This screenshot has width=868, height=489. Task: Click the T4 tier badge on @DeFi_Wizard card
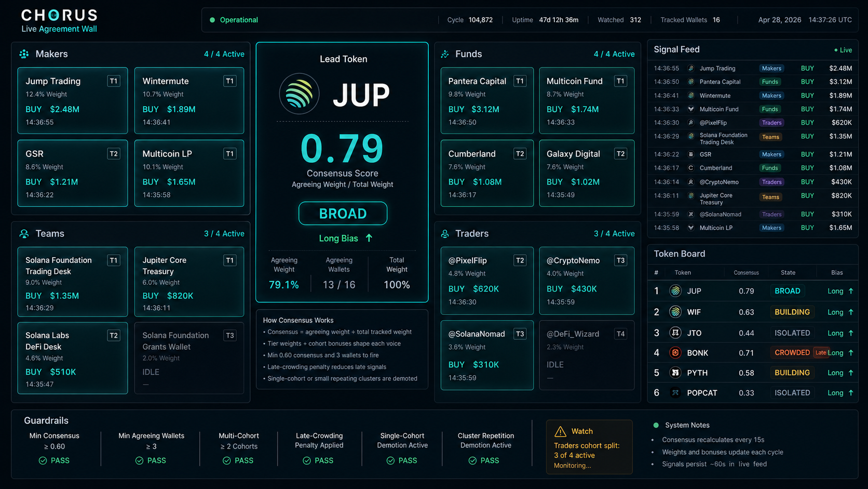(620, 334)
